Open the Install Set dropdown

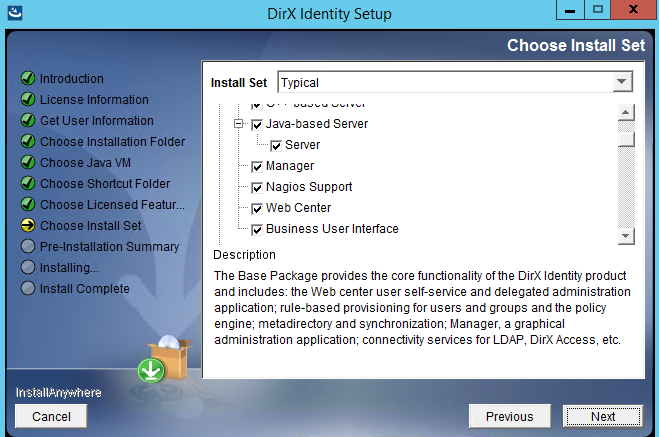point(621,82)
